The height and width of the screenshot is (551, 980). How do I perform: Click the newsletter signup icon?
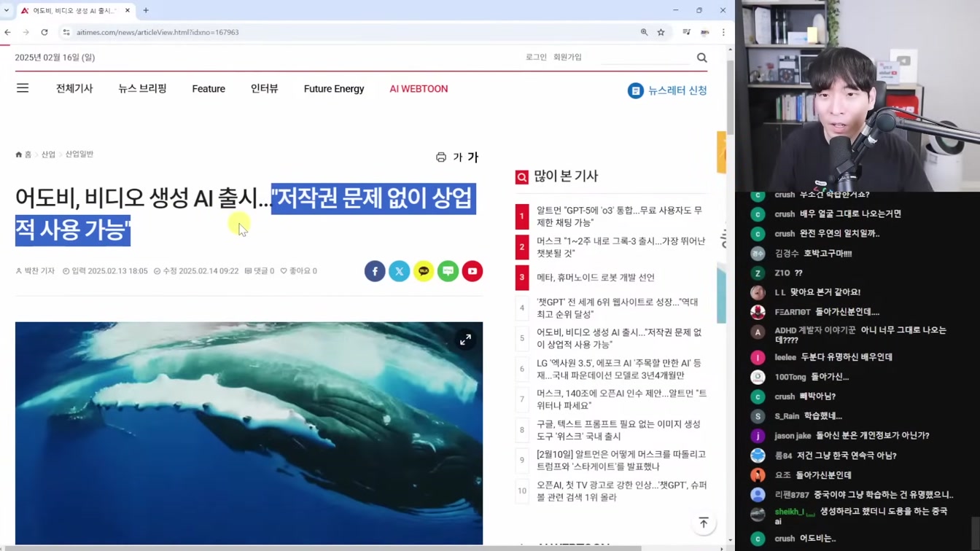pyautogui.click(x=636, y=90)
